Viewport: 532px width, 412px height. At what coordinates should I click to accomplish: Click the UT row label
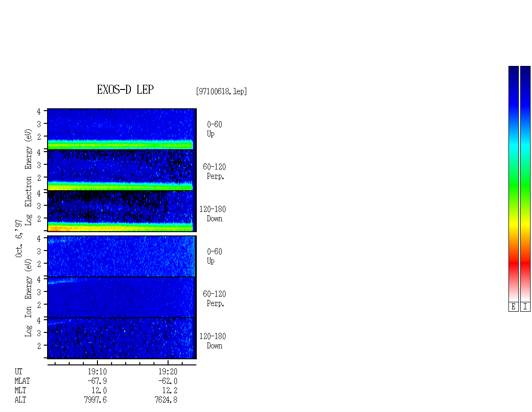pyautogui.click(x=18, y=372)
